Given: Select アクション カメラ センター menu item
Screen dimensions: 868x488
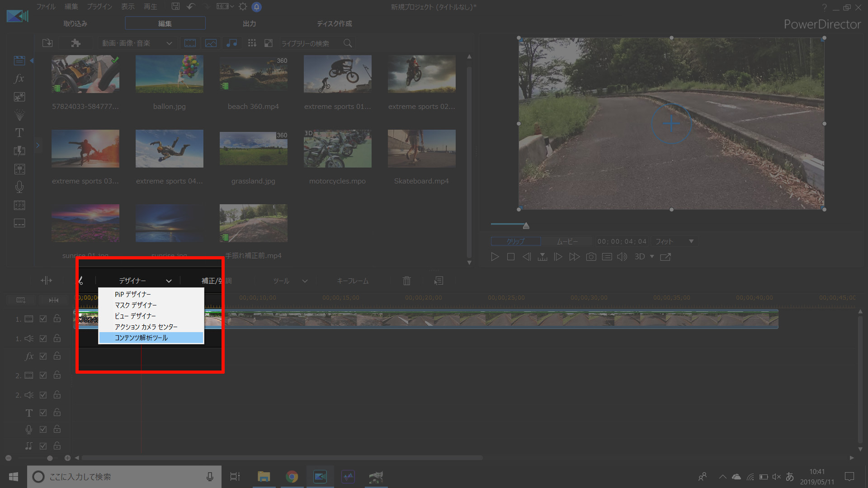Looking at the screenshot, I should 151,327.
